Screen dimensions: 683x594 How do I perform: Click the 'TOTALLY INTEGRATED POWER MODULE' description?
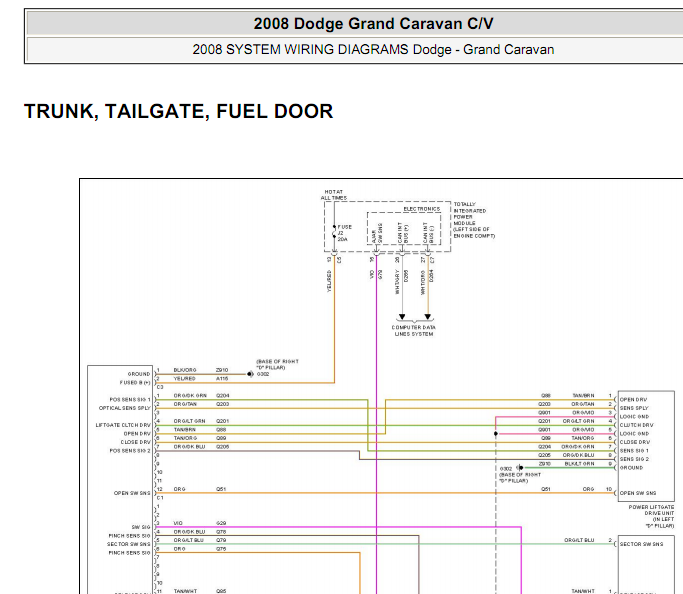474,220
